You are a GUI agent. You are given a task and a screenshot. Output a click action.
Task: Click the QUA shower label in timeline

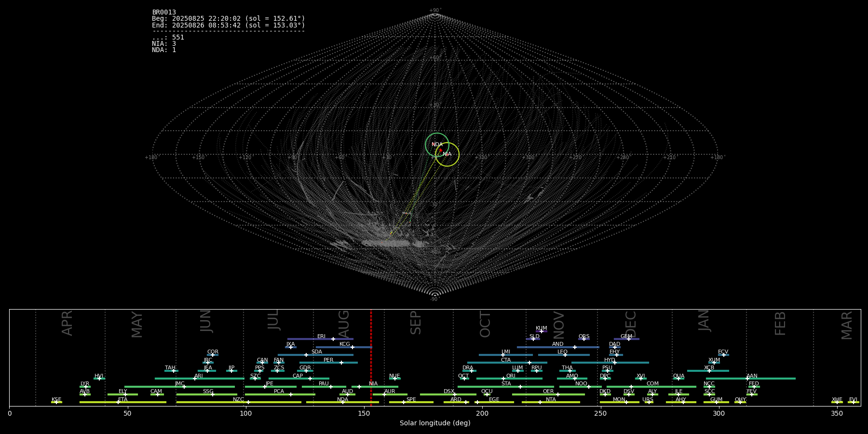(x=678, y=376)
